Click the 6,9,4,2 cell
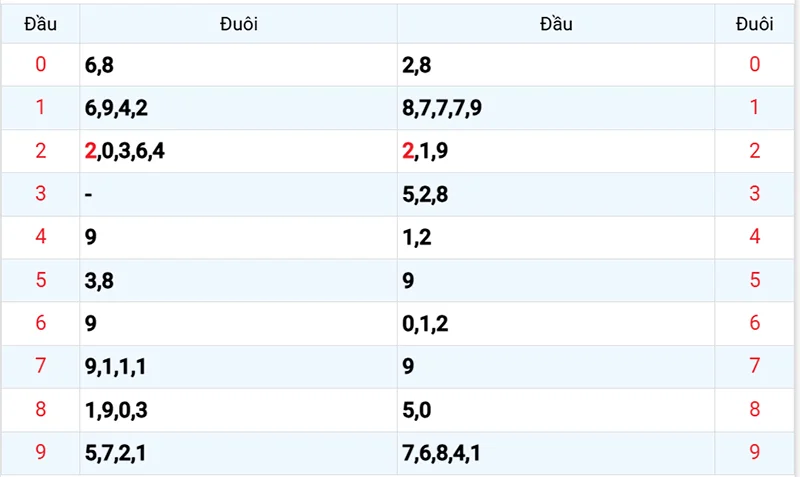The width and height of the screenshot is (800, 477). click(x=117, y=108)
